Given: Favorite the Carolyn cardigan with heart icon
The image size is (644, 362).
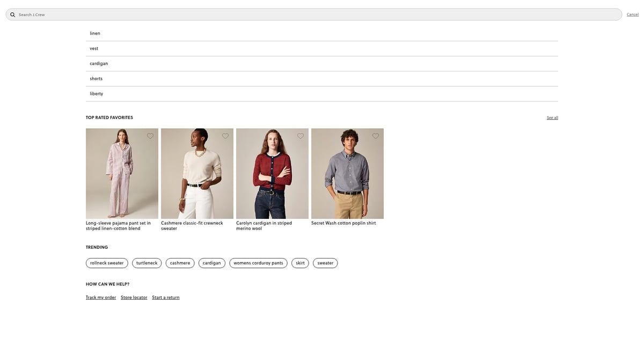Looking at the screenshot, I should point(301,136).
